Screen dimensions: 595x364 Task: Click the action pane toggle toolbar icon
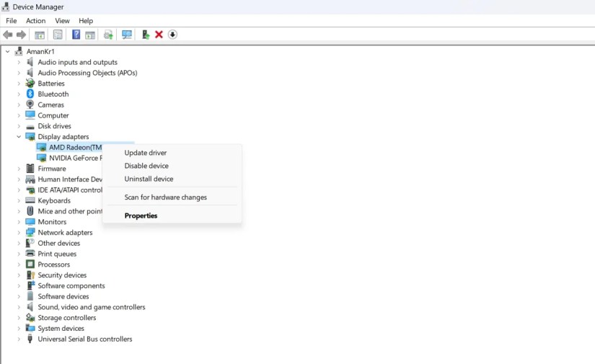pyautogui.click(x=90, y=35)
